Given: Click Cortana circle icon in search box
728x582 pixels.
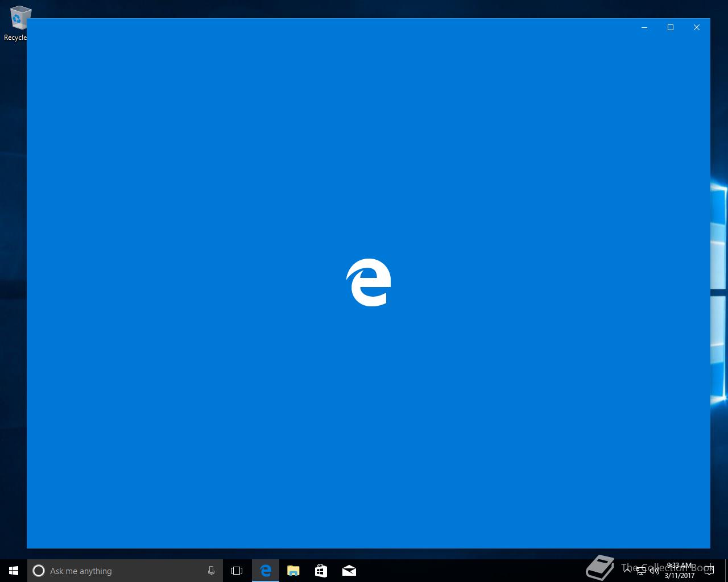Looking at the screenshot, I should 39,571.
